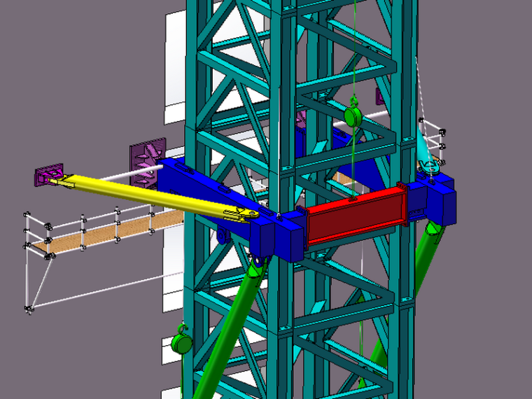This screenshot has width=532, height=399.
Task: Click the white guardrail posts on the right platform
Action: (x=441, y=140)
